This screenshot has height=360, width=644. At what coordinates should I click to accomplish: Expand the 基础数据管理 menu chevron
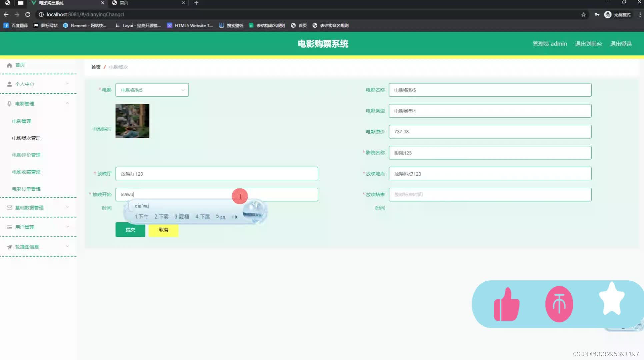[67, 207]
